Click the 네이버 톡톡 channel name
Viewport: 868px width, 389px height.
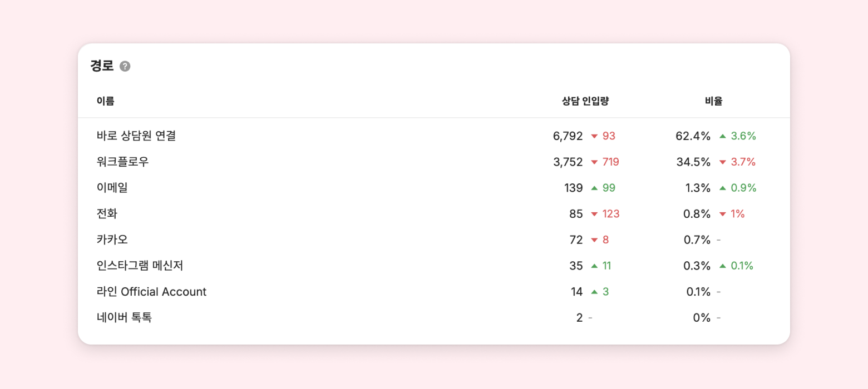pyautogui.click(x=124, y=318)
